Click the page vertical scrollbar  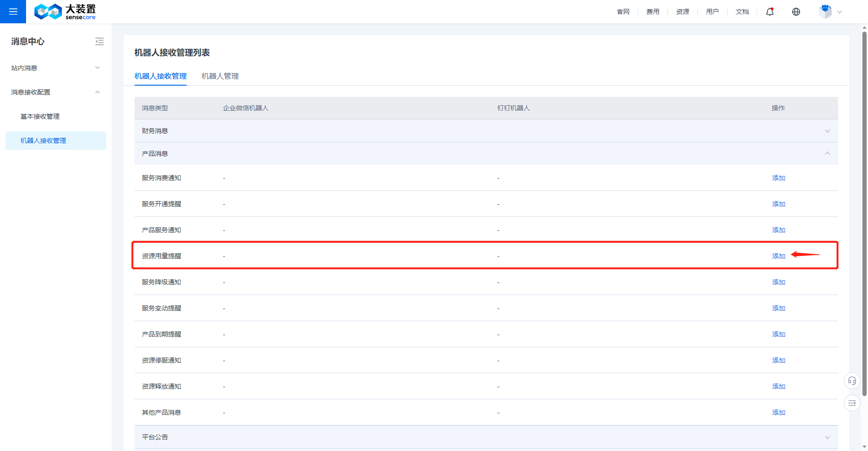point(864,214)
